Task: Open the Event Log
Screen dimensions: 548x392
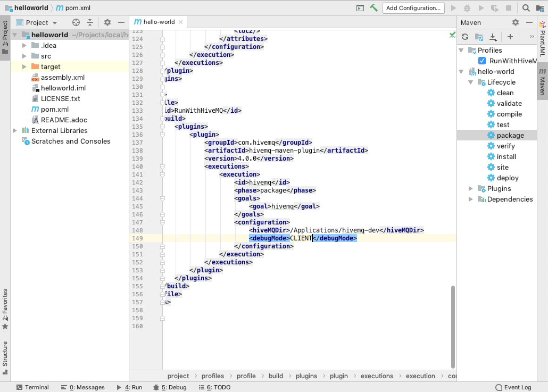Action: click(513, 387)
